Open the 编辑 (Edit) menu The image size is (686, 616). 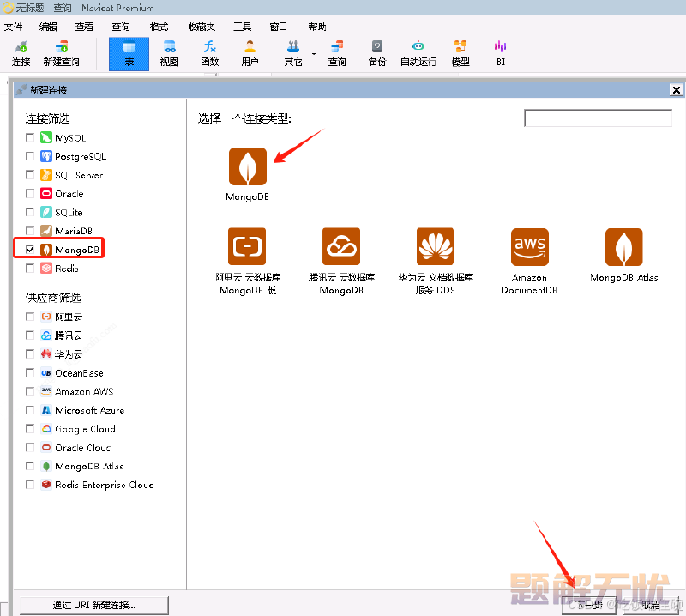[48, 27]
